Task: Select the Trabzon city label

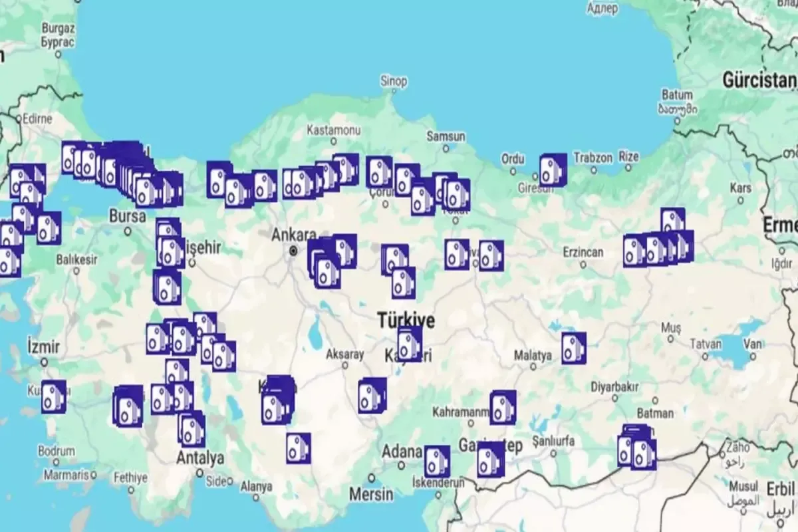Action: click(592, 158)
